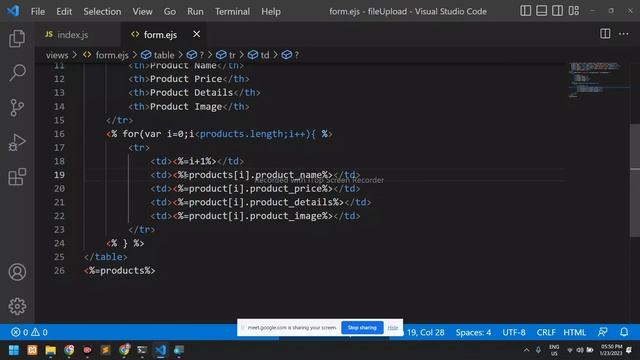Show hidden system tray icons

(526, 350)
